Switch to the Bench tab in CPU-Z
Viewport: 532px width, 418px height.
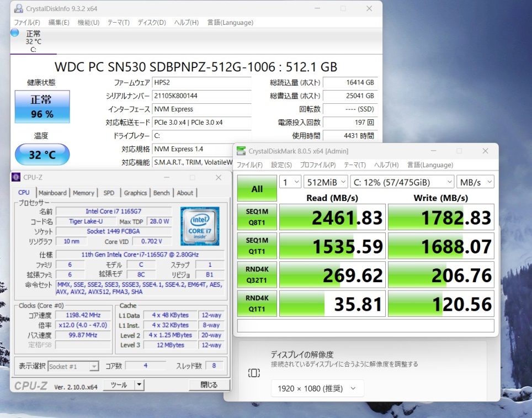point(162,193)
